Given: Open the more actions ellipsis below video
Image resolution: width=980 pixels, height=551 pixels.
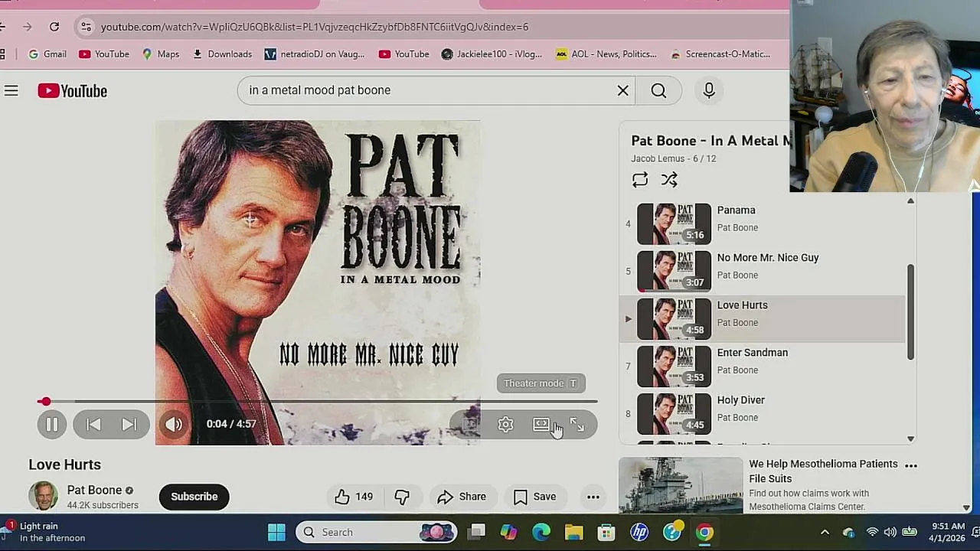Looking at the screenshot, I should [x=593, y=497].
